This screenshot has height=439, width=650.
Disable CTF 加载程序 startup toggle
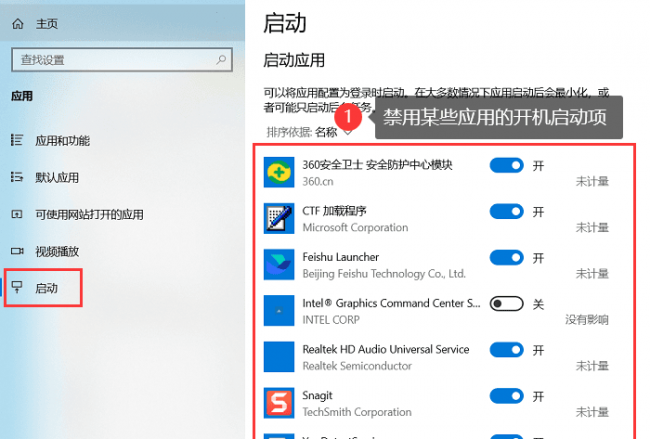[506, 211]
